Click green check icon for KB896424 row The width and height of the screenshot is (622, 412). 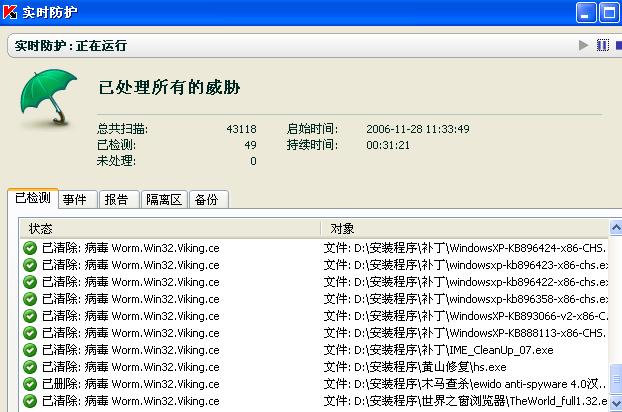[x=30, y=248]
